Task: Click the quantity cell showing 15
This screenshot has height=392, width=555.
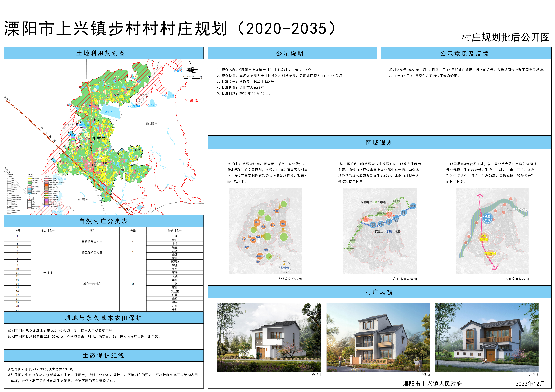Action: point(133,284)
